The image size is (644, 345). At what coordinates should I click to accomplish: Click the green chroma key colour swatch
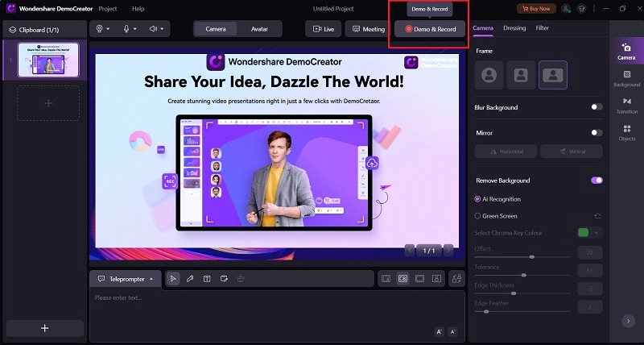583,232
